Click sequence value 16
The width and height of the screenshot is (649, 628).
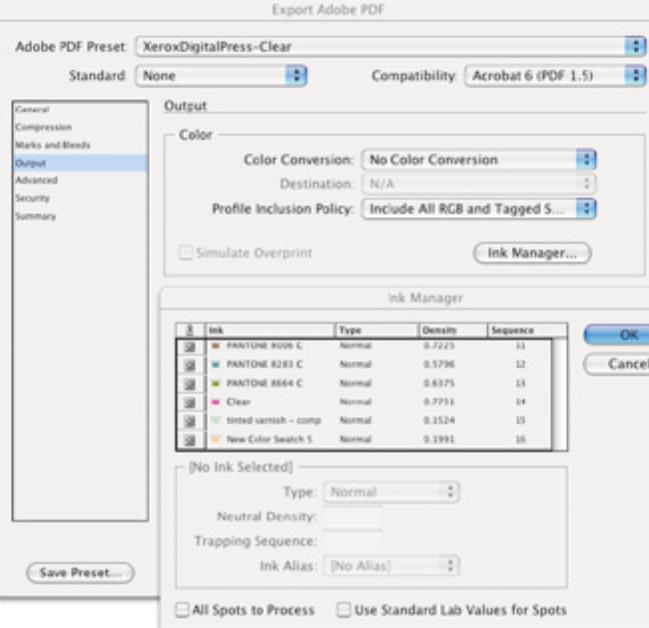pyautogui.click(x=521, y=439)
